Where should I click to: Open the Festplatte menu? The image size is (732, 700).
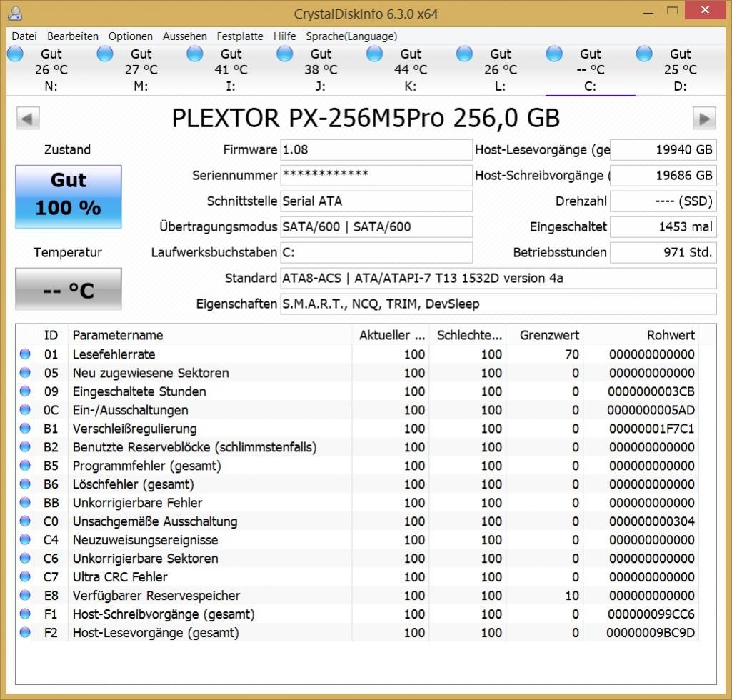click(x=240, y=36)
